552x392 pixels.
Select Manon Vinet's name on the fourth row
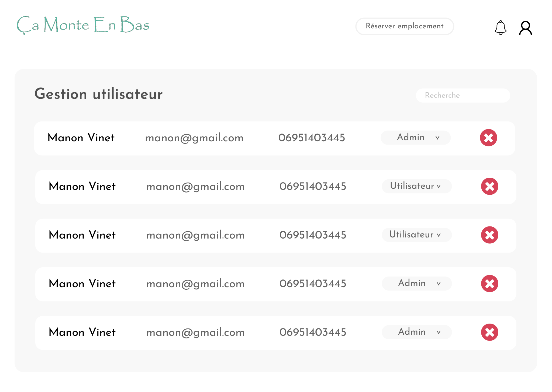[x=82, y=283]
